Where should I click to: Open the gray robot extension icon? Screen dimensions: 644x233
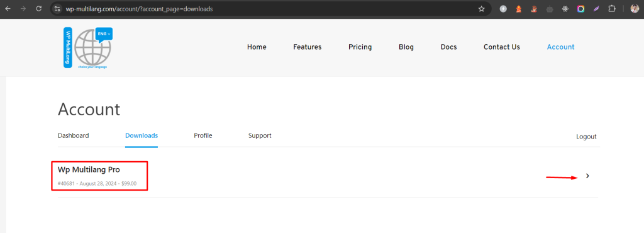point(550,9)
